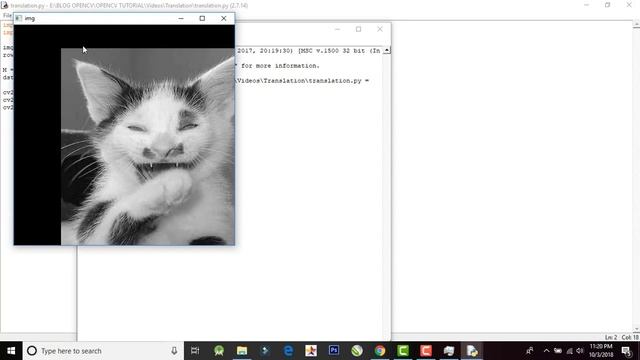Focus the 'Type here to search' box
Viewport: 640px width, 360px height.
(x=102, y=351)
